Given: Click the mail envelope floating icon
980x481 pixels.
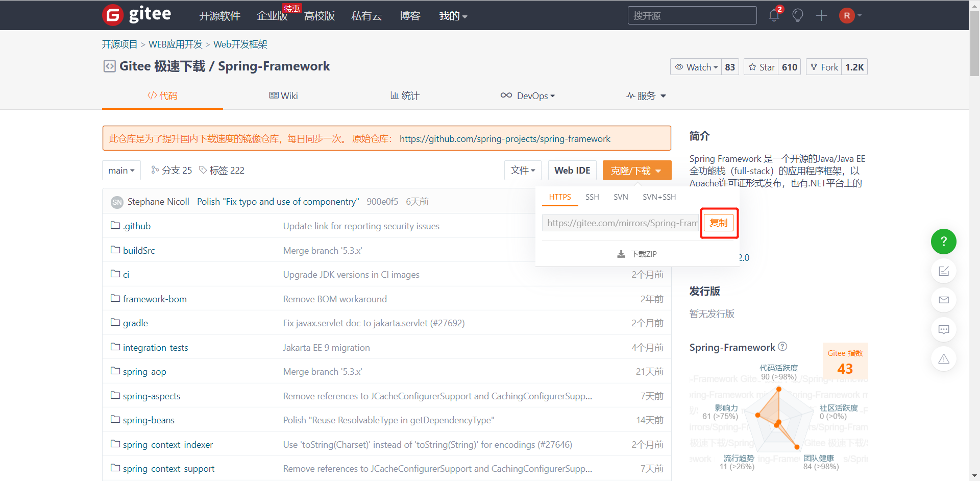Looking at the screenshot, I should pos(944,300).
